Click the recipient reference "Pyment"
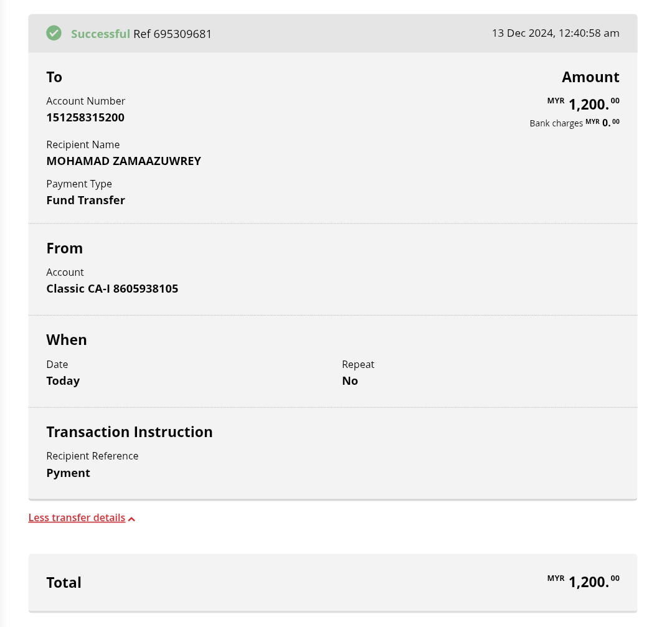Screen dimensions: 672x627 tap(68, 473)
